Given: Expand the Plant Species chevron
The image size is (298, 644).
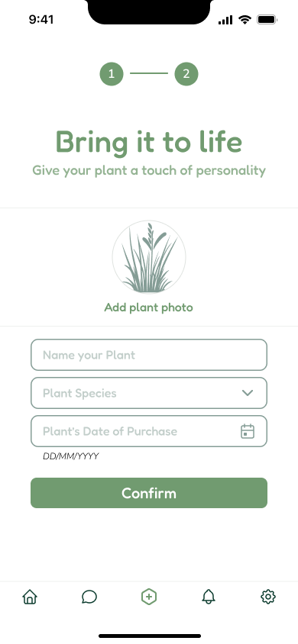Looking at the screenshot, I should pos(247,393).
